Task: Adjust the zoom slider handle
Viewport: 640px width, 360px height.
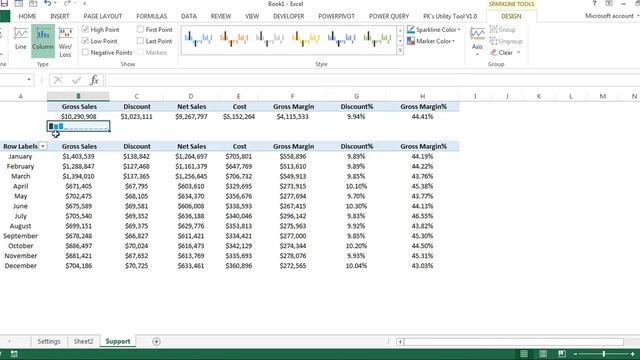Action: pos(603,354)
